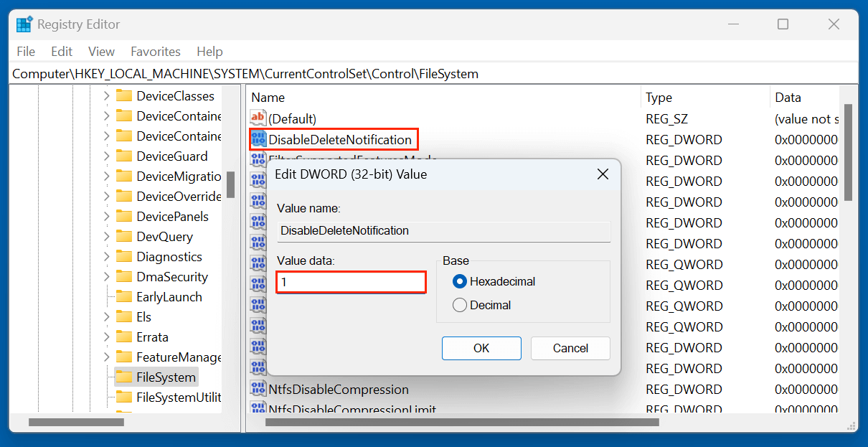Click Cancel to dismiss the dialog
This screenshot has height=447, width=868.
(x=570, y=348)
